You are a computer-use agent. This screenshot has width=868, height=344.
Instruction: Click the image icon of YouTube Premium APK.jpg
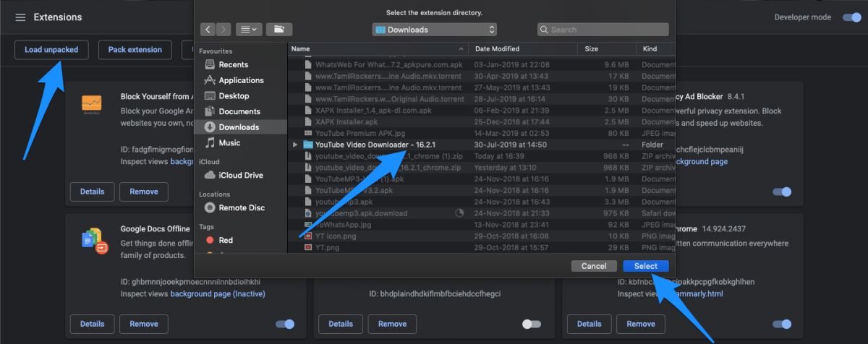tap(308, 133)
